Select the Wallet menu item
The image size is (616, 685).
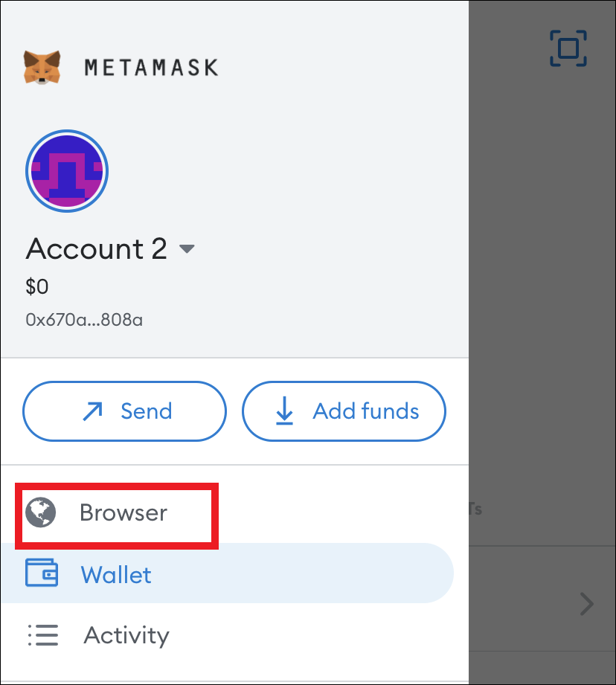point(227,573)
